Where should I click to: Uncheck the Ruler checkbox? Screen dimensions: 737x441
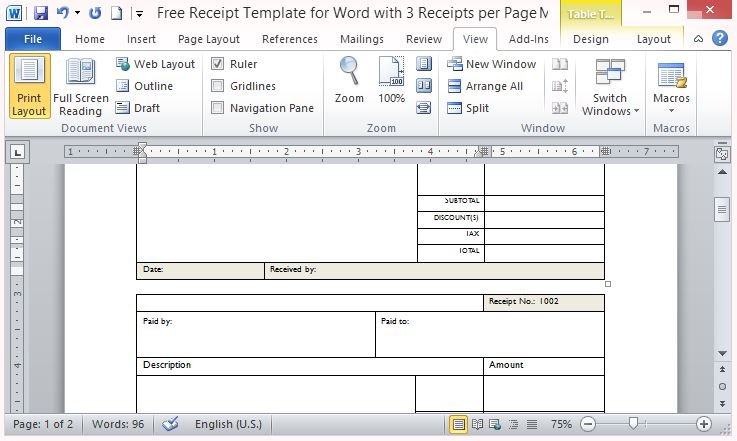217,64
